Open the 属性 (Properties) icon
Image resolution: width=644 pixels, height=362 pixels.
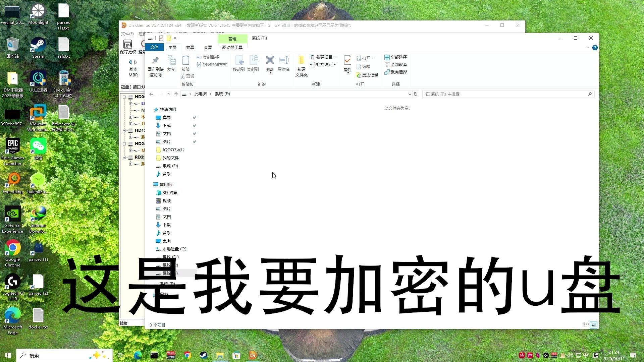pos(347,64)
